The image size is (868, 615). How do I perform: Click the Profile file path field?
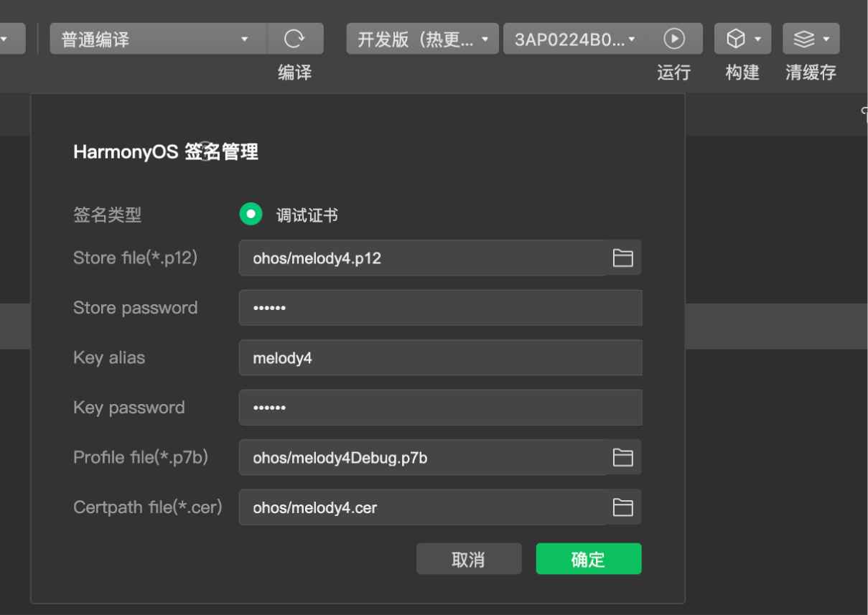point(421,458)
